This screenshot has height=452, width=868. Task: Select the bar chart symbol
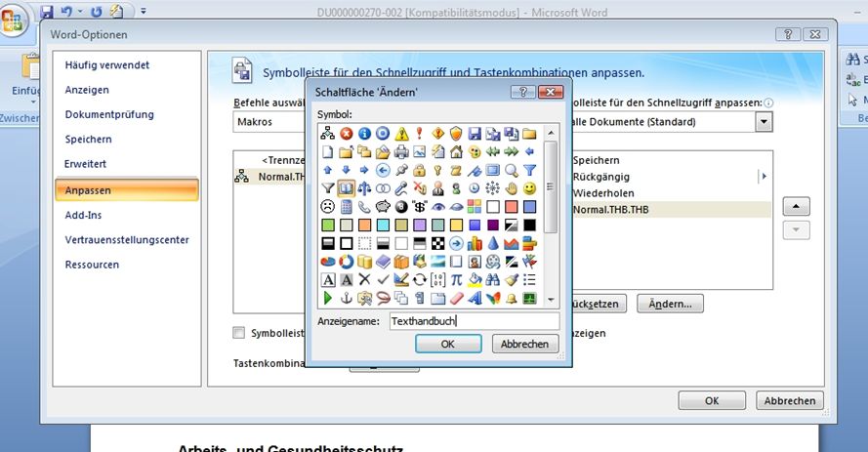[x=475, y=243]
